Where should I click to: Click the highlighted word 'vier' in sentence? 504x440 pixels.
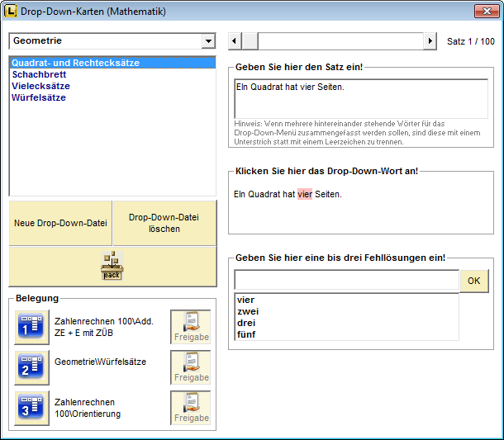(x=305, y=194)
